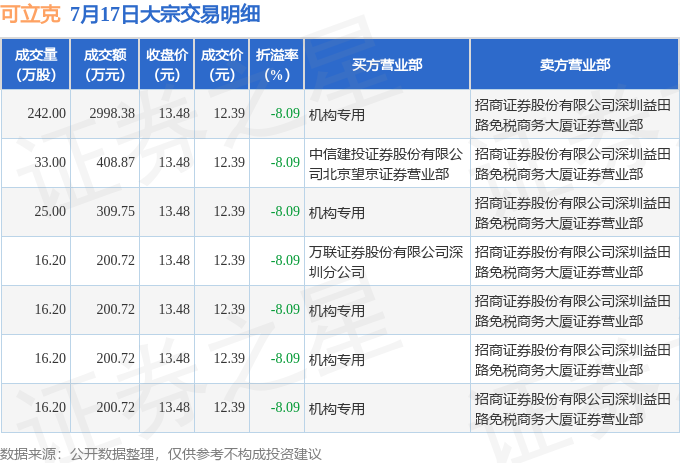Click the 可立克 stock name in title

(x=30, y=14)
